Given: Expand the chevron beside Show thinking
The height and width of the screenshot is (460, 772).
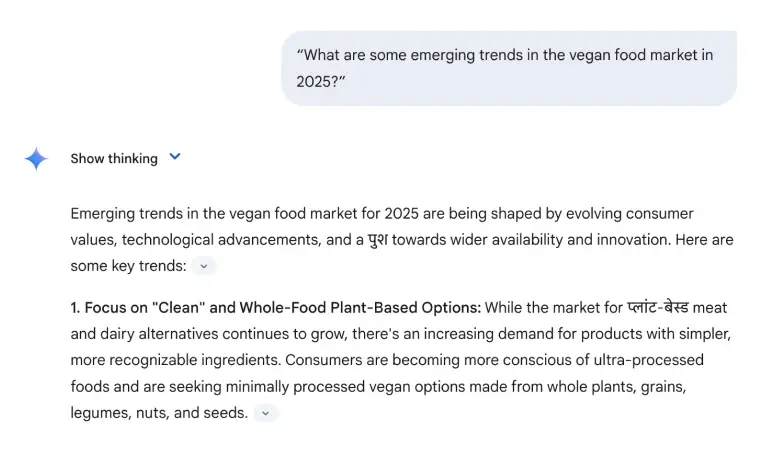Looking at the screenshot, I should 175,157.
